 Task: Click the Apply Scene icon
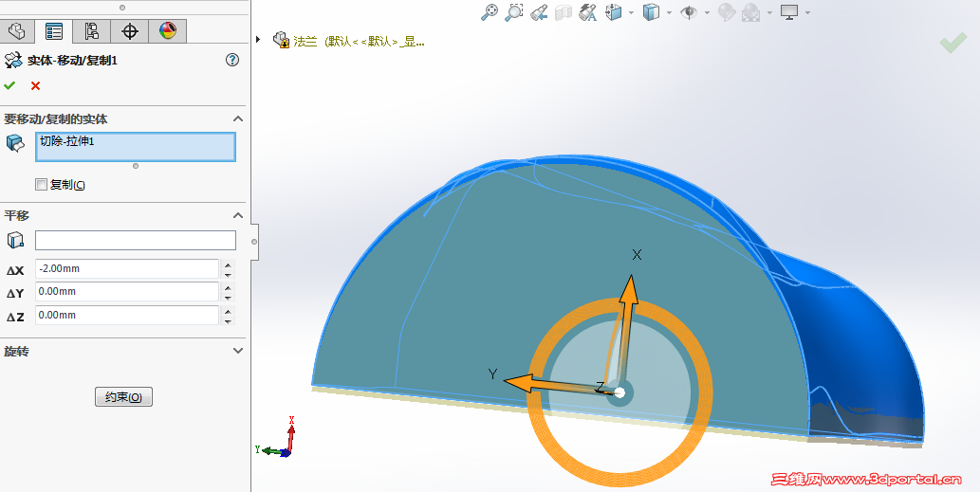click(750, 12)
